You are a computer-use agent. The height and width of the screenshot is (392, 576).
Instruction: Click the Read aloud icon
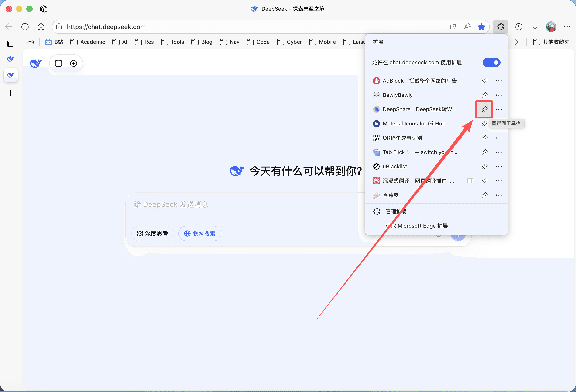click(467, 27)
